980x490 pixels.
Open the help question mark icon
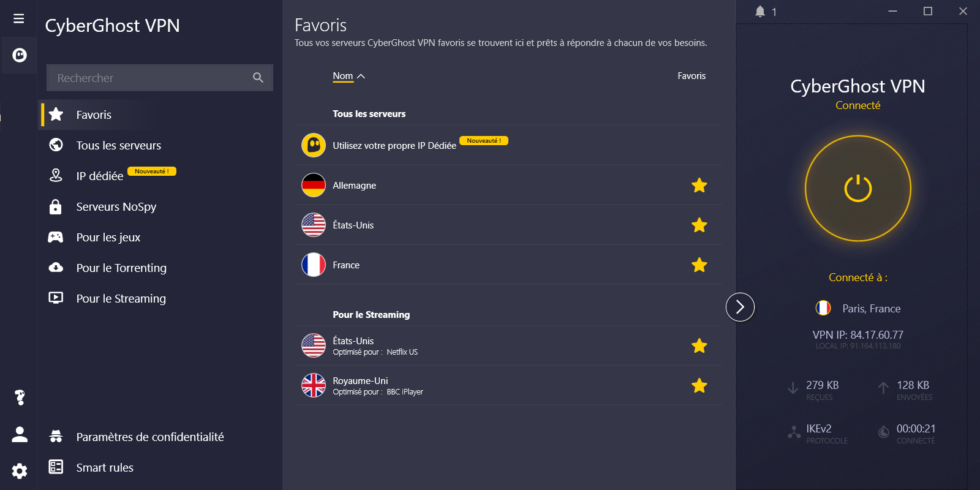click(20, 398)
